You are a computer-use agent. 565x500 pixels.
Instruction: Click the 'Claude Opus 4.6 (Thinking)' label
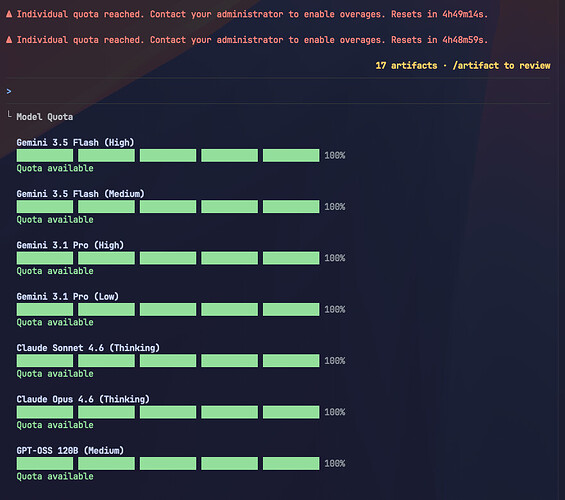click(83, 399)
